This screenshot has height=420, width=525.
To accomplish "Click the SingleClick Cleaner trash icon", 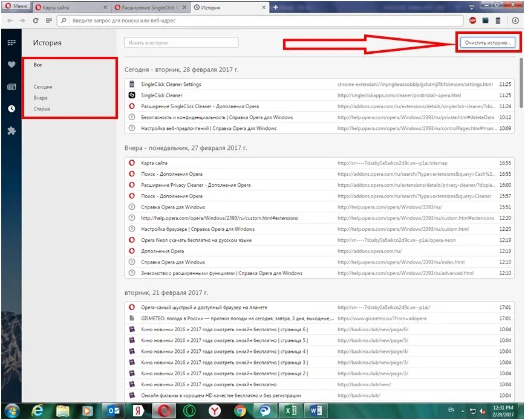I will coord(498,21).
